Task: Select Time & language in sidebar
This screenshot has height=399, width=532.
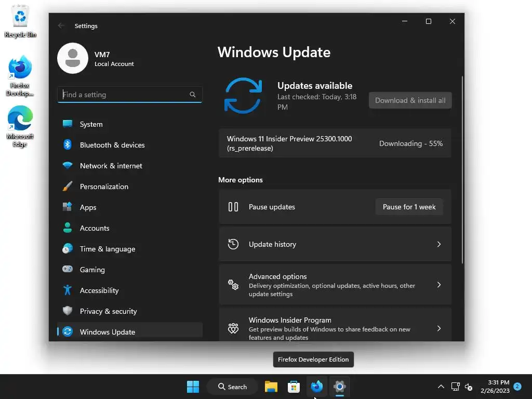Action: coord(130,249)
